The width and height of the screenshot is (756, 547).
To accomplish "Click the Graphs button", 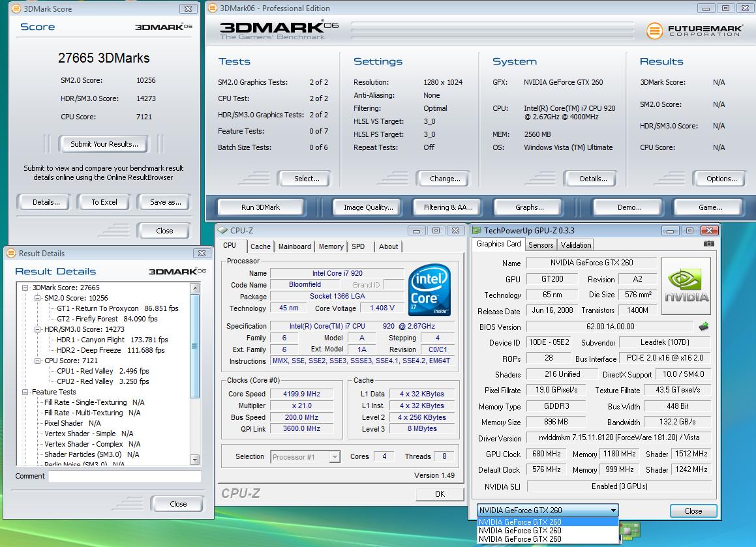I will (529, 207).
